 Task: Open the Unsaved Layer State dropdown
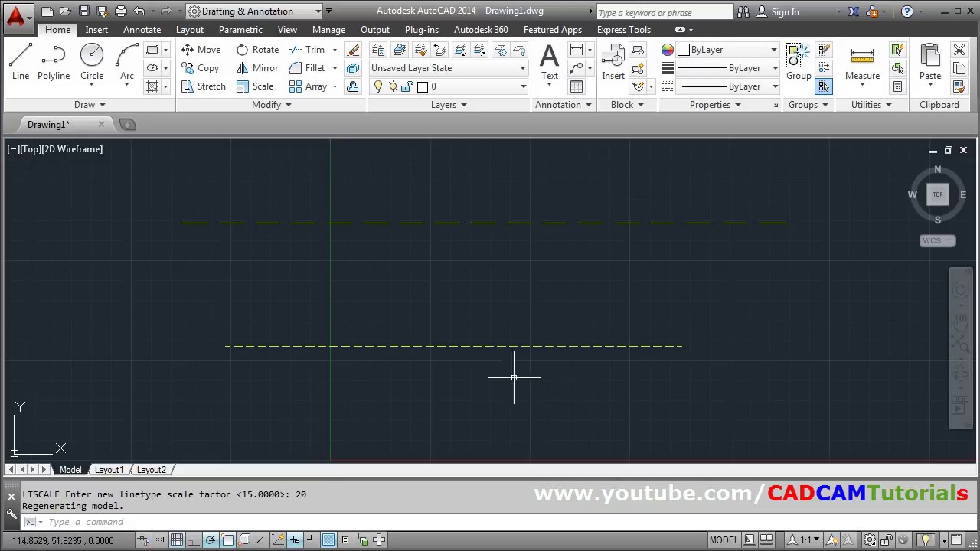(x=449, y=68)
